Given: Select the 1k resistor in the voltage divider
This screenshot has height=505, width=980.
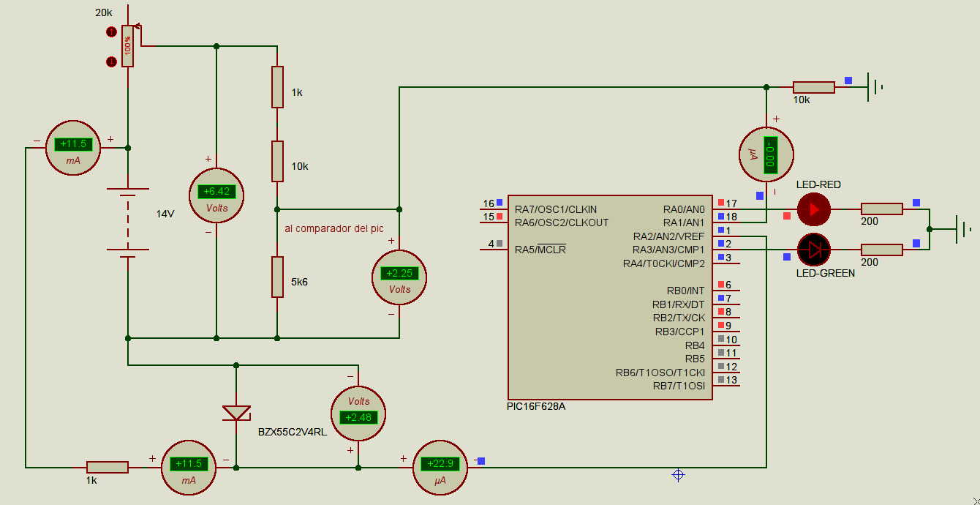Looking at the screenshot, I should pos(277,86).
